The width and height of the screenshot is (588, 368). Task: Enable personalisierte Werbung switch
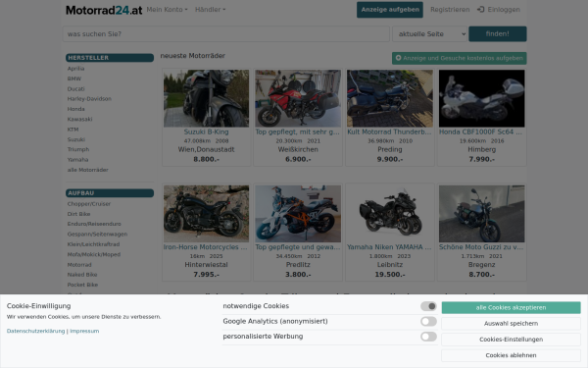point(428,337)
